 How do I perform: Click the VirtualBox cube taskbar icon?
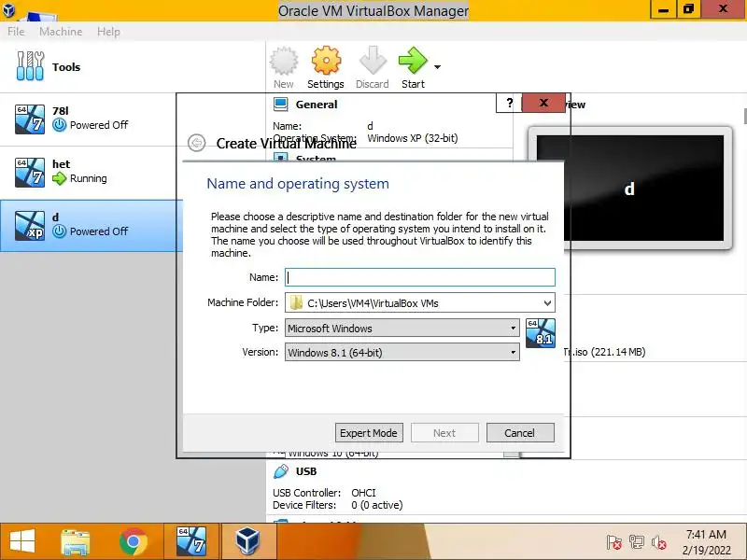tap(247, 542)
